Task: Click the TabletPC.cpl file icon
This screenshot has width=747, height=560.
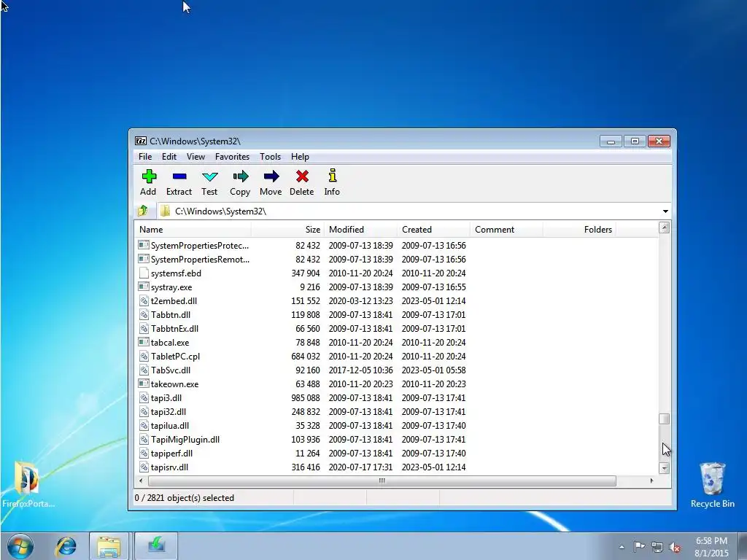Action: (x=144, y=356)
